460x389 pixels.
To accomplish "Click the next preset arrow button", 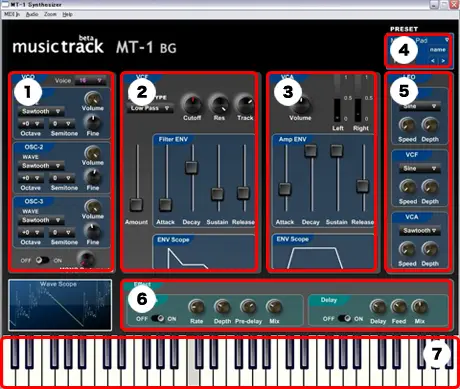I will pyautogui.click(x=443, y=61).
